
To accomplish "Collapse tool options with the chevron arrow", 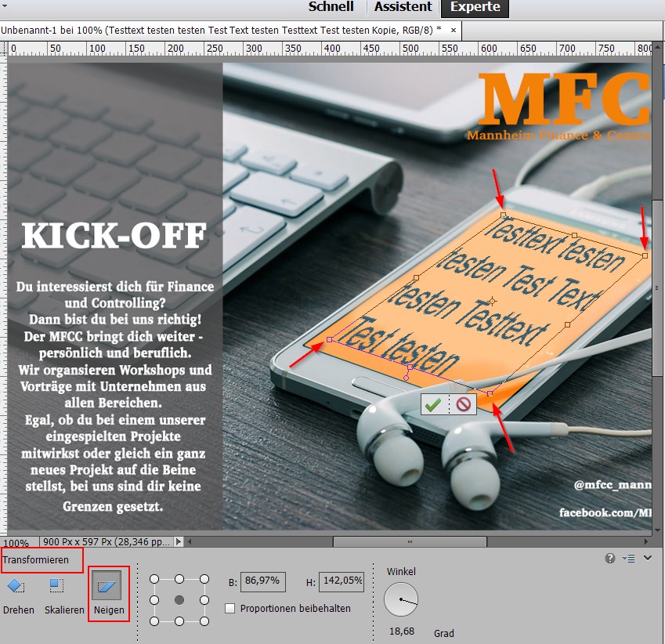I will click(648, 558).
